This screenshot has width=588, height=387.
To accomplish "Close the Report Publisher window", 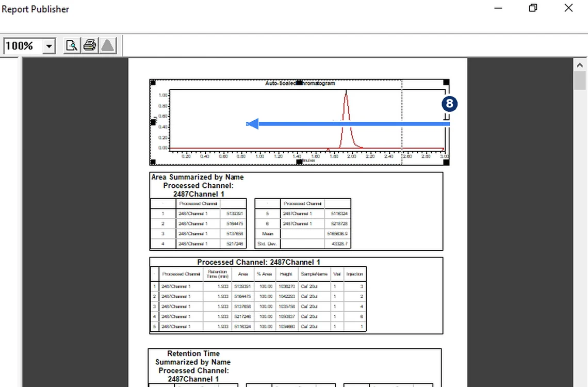I will pos(568,8).
